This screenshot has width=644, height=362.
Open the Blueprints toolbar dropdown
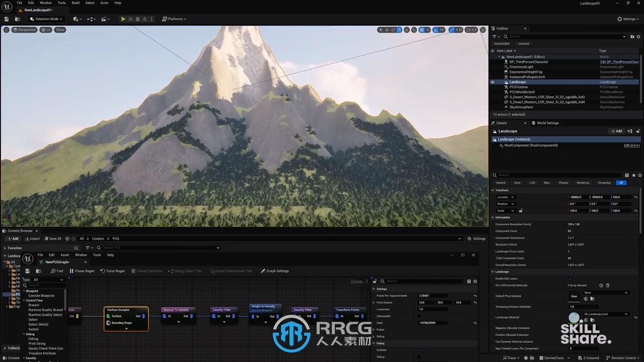(x=92, y=19)
